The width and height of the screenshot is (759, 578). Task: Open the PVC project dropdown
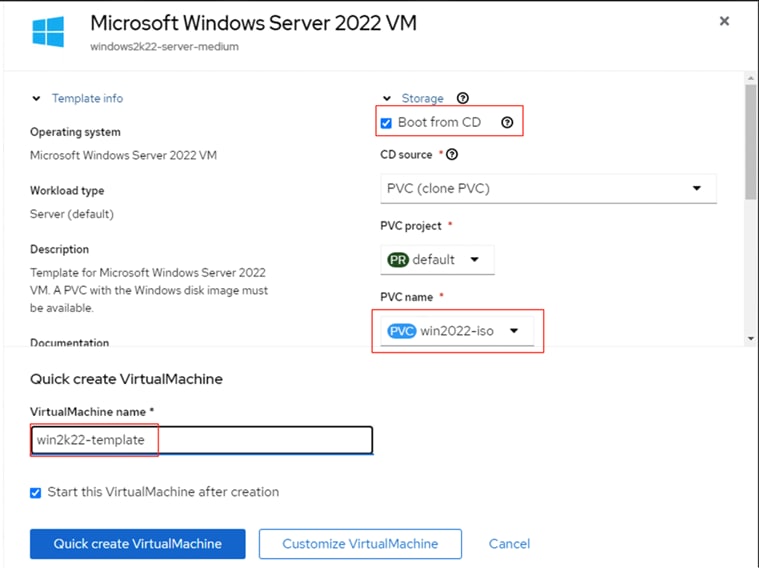pos(439,260)
